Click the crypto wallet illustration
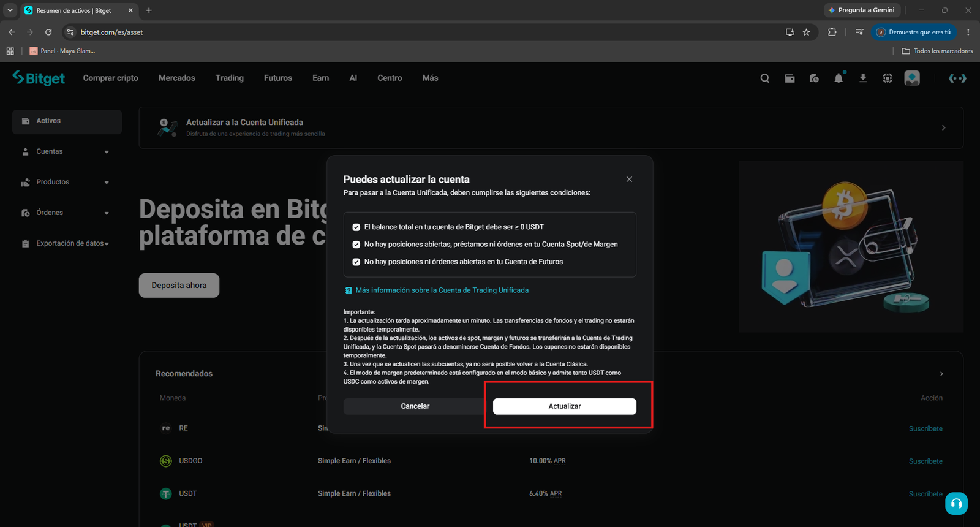980x527 pixels. [x=851, y=247]
